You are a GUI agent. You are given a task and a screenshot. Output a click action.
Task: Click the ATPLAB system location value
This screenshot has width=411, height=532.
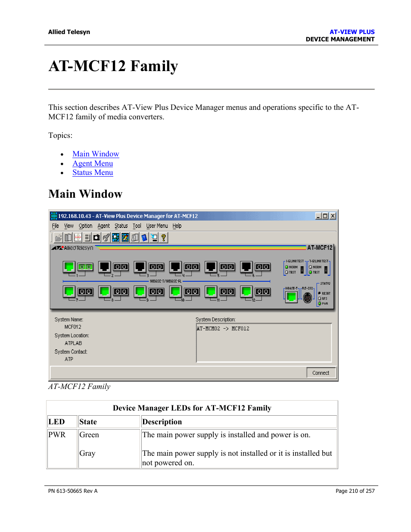coord(73,343)
